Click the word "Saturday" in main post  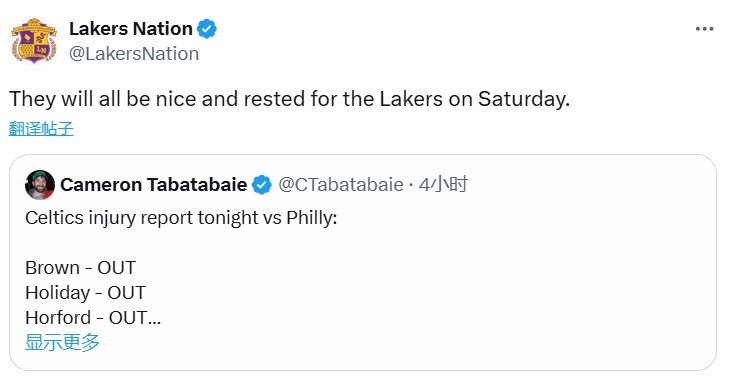point(521,99)
